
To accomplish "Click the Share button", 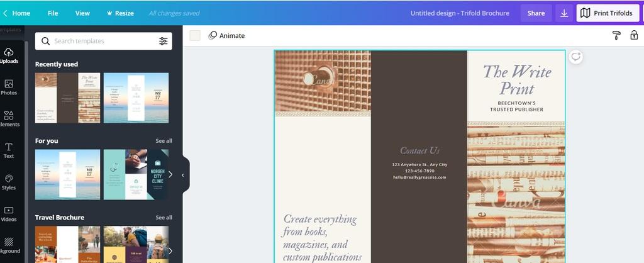I will pos(536,13).
